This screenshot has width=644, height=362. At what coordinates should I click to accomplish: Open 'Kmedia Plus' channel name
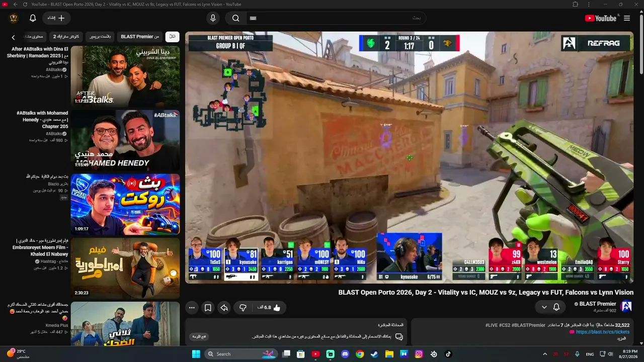click(x=57, y=325)
